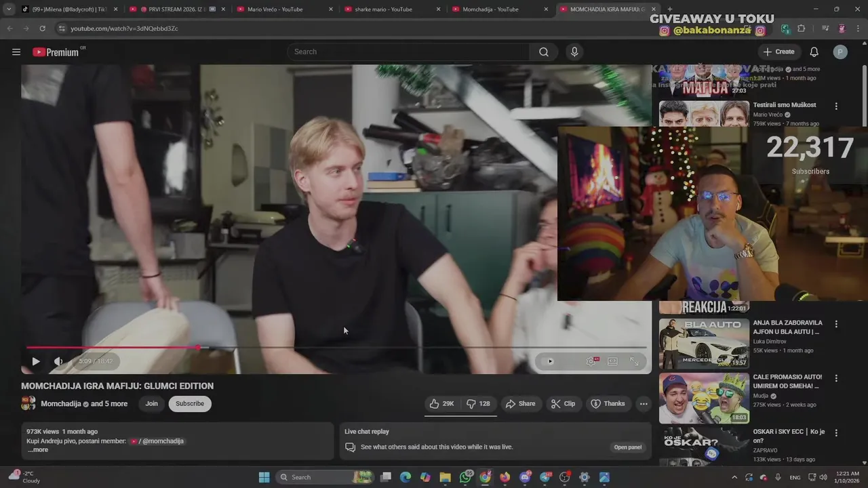This screenshot has height=488, width=868.
Task: Open File Explorer from taskbar
Action: [x=446, y=477]
